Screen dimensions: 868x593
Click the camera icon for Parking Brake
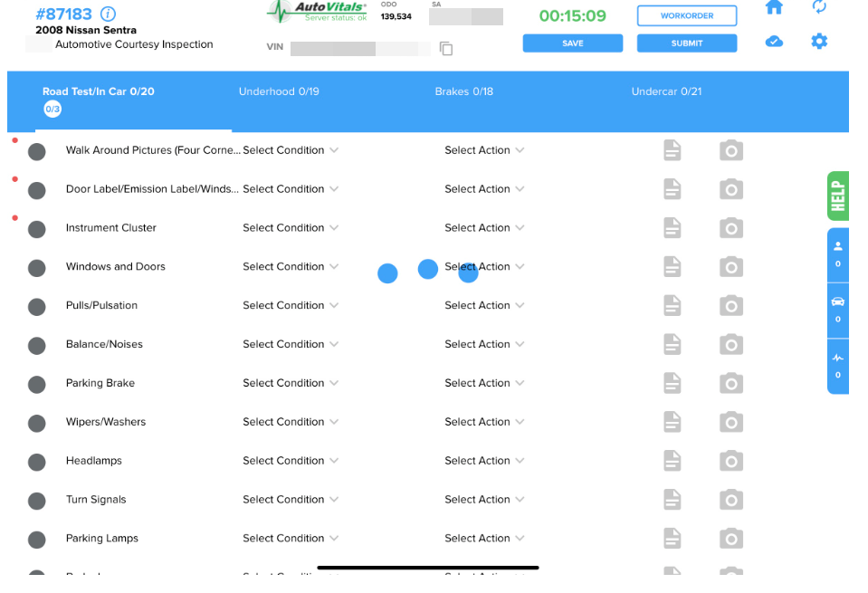(x=730, y=383)
